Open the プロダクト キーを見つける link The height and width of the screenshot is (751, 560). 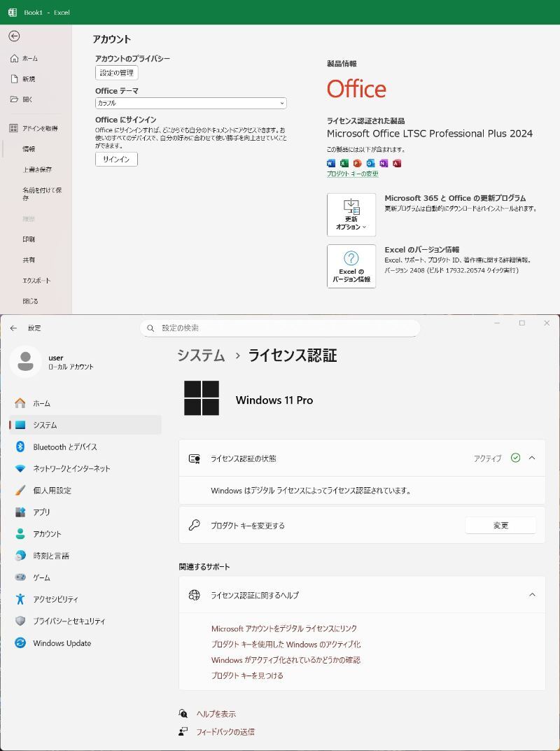[x=247, y=675]
